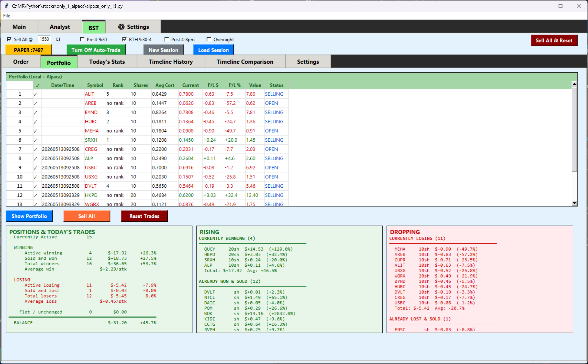Switch to the Main tab
588x364 pixels.
point(19,27)
